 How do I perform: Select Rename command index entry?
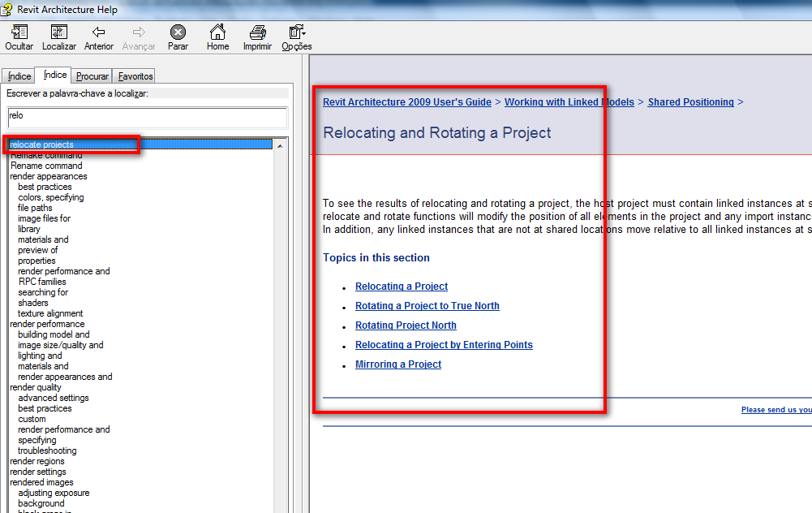pyautogui.click(x=46, y=166)
